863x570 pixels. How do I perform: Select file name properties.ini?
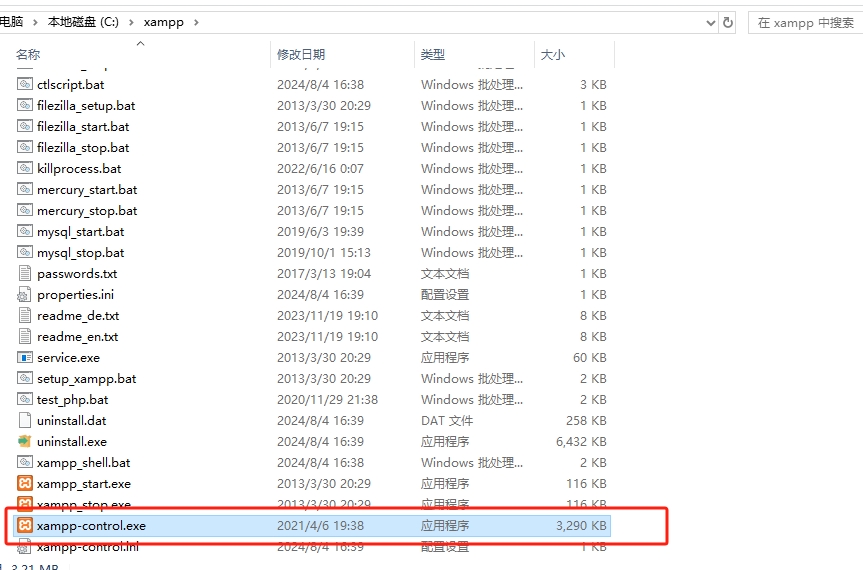pyautogui.click(x=75, y=294)
